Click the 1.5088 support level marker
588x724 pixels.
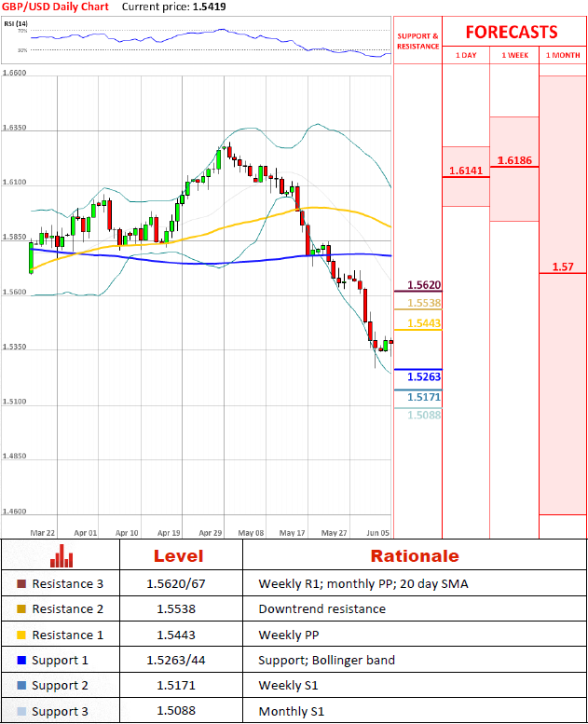[424, 415]
